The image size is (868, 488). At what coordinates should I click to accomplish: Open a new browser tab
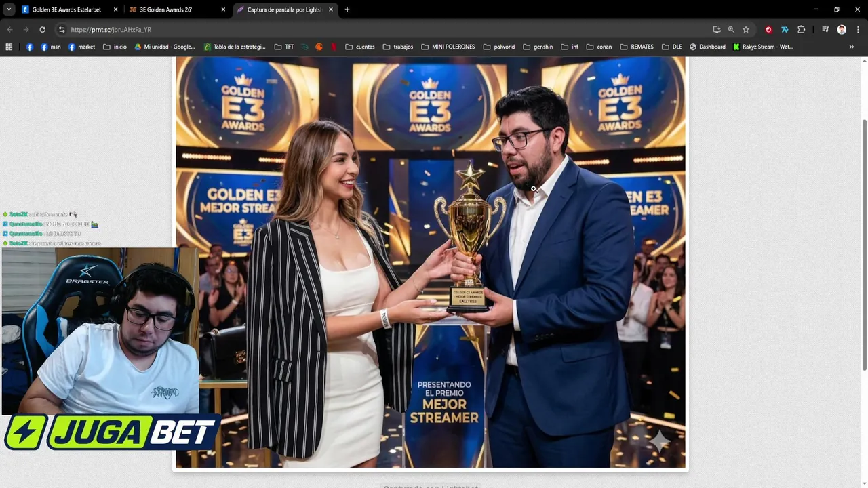(347, 9)
